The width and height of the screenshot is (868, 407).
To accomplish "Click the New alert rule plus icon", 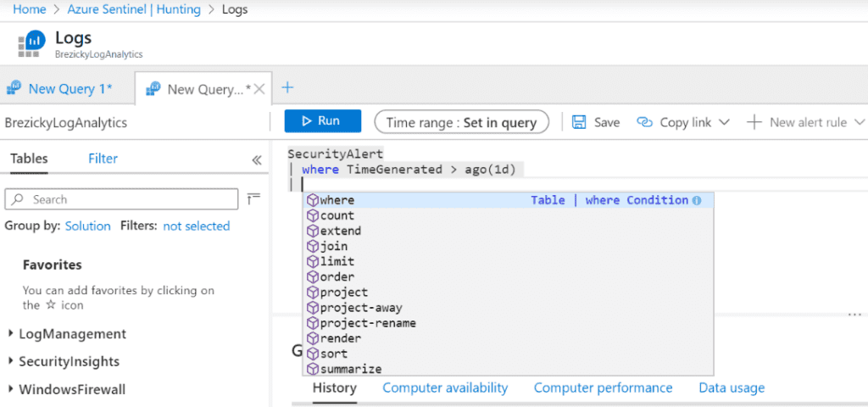I will [754, 122].
